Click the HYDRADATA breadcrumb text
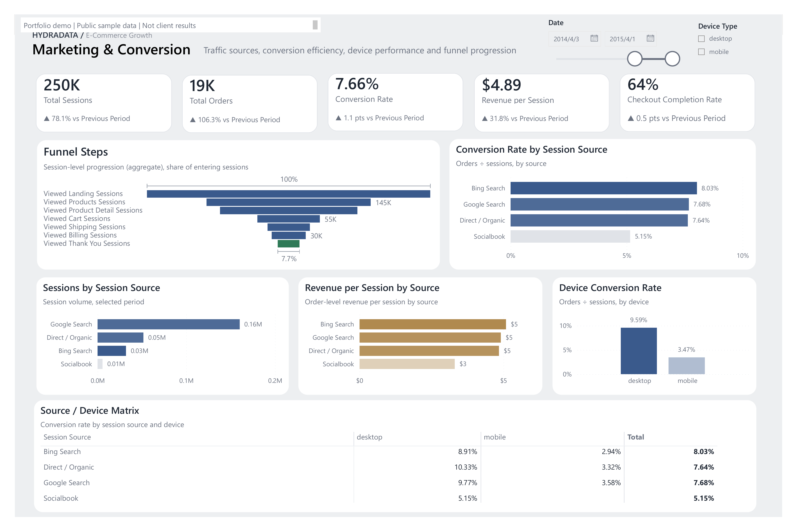Viewport: 797px width, 532px height. pos(55,35)
